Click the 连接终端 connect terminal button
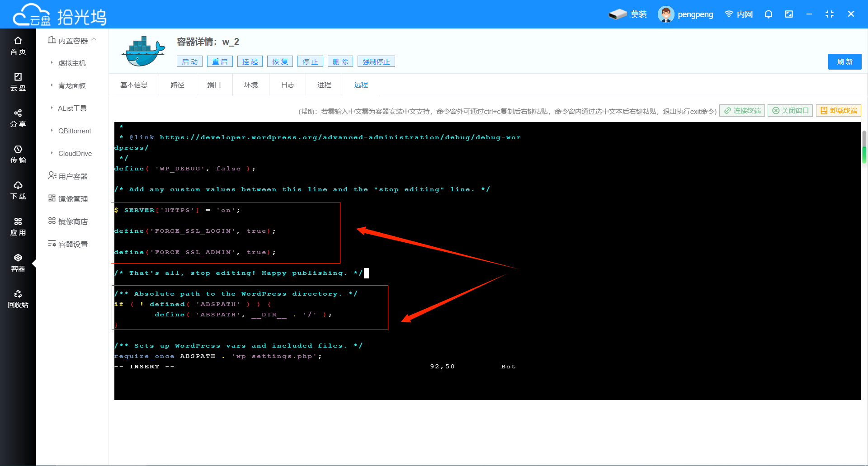This screenshot has width=868, height=466. 742,111
